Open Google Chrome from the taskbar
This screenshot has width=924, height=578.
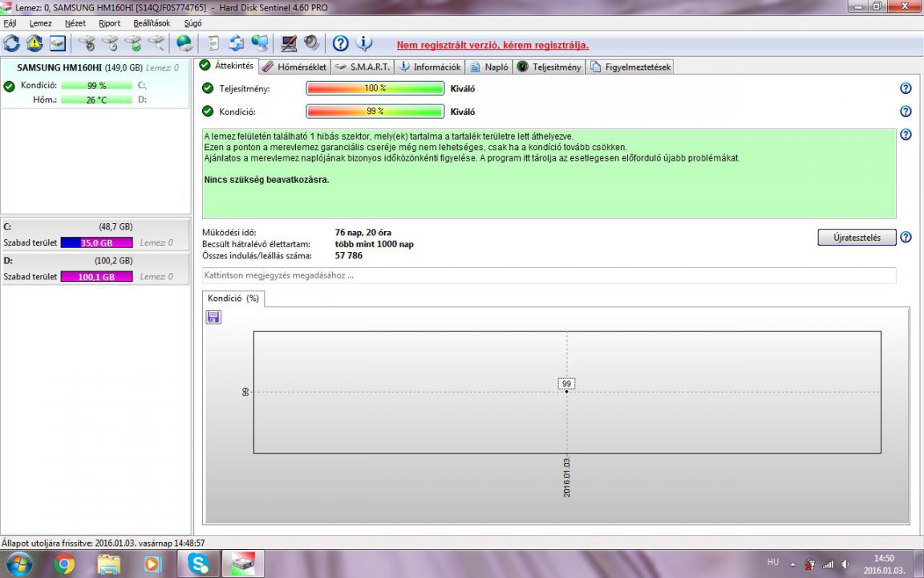click(x=64, y=564)
